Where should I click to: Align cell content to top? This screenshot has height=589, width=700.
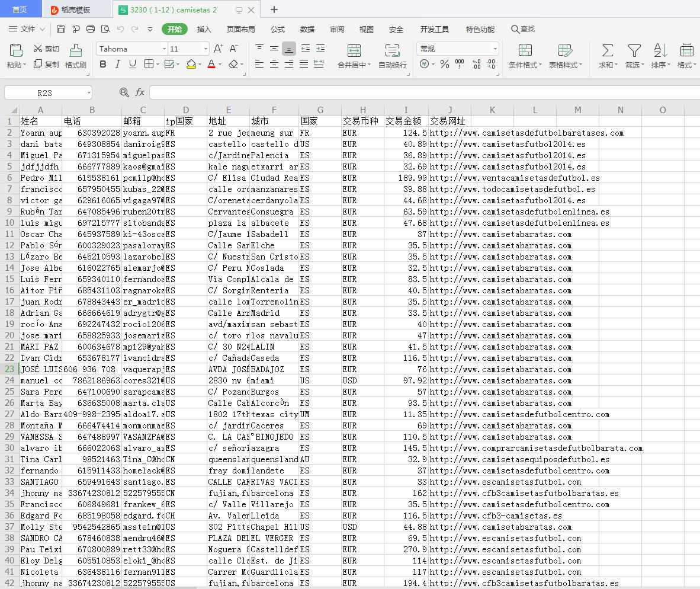[x=259, y=48]
